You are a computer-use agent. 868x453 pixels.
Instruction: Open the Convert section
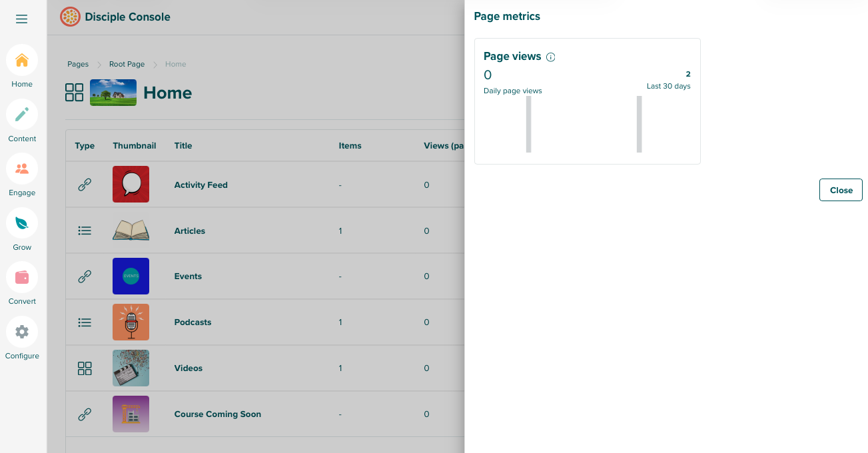point(21,277)
